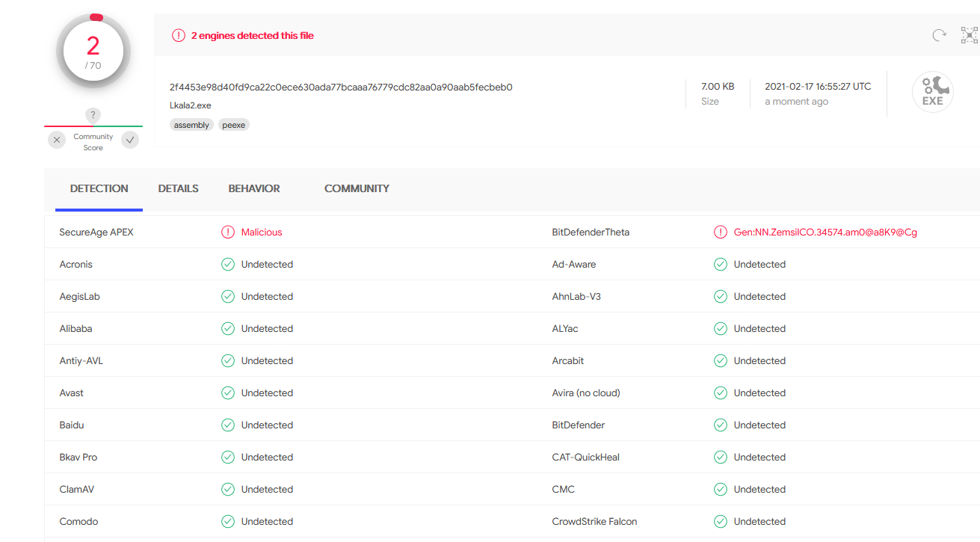Screen dimensions: 980x542
Task: Switch to the DETAILS tab
Action: coord(178,189)
